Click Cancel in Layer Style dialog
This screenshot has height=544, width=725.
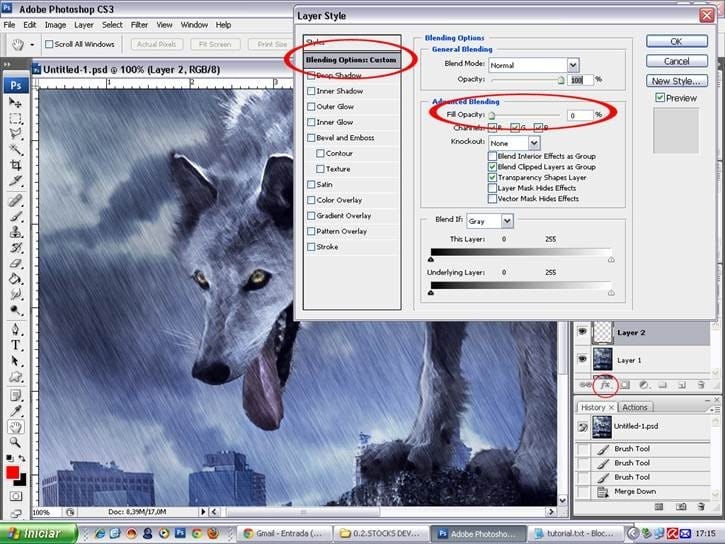[676, 61]
